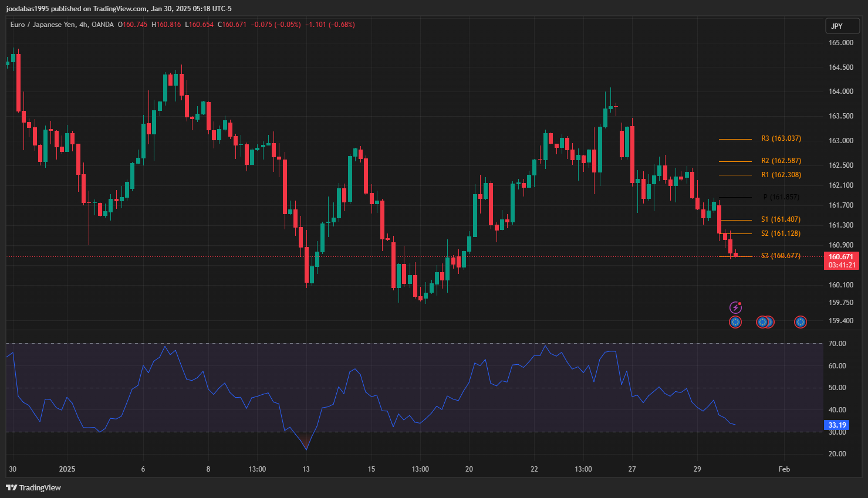The width and height of the screenshot is (868, 498).
Task: Click the 22 date label on the time axis
Action: click(x=534, y=469)
